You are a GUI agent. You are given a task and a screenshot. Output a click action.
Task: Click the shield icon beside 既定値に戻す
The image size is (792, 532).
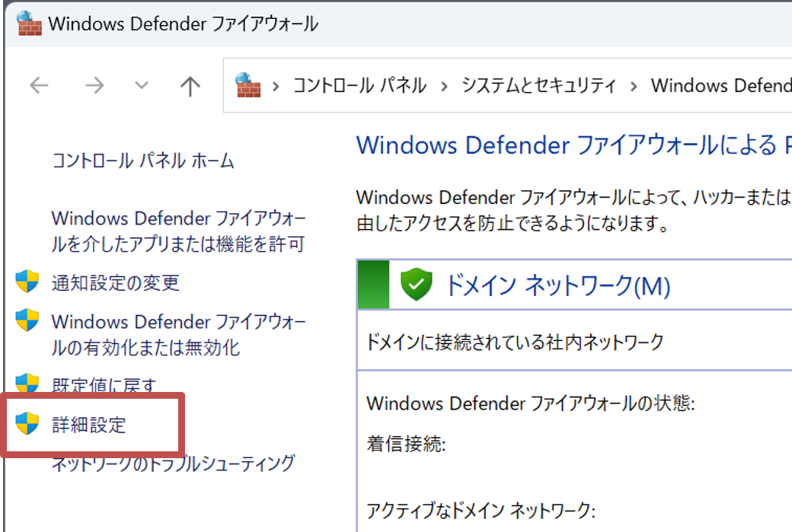(27, 383)
